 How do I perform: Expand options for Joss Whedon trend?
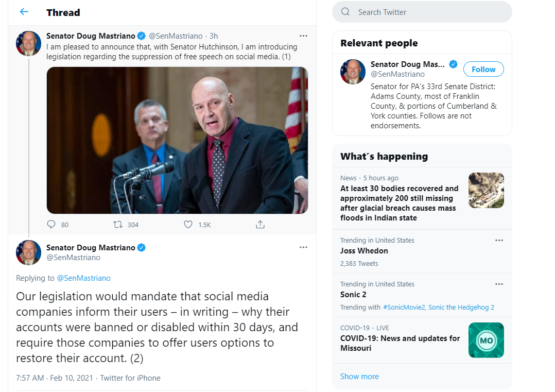pos(499,241)
